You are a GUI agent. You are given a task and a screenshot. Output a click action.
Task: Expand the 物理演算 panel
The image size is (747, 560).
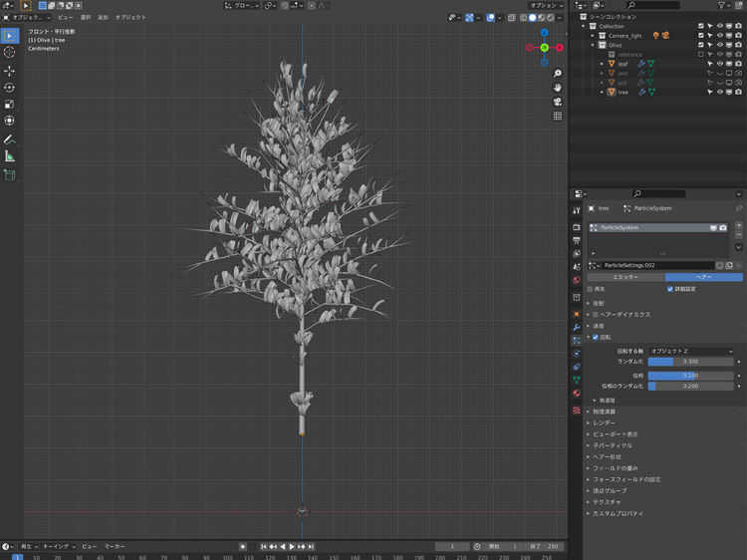pyautogui.click(x=604, y=412)
